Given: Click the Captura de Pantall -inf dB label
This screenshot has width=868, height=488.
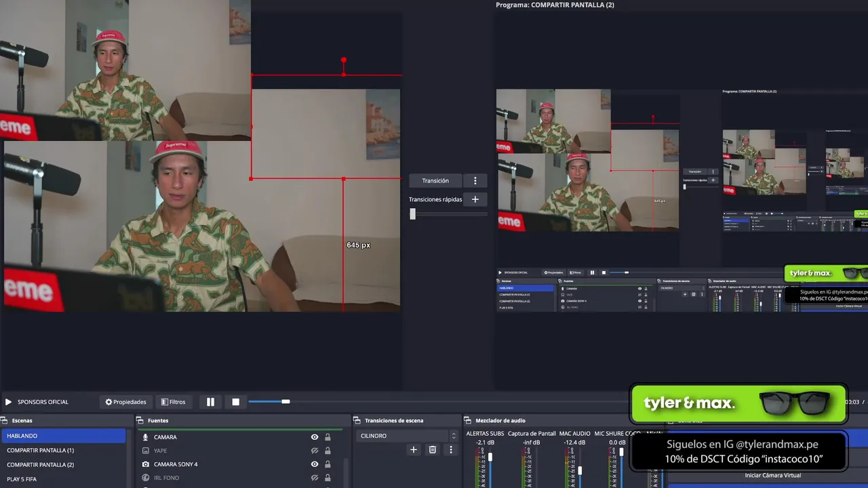Looking at the screenshot, I should pyautogui.click(x=532, y=443).
